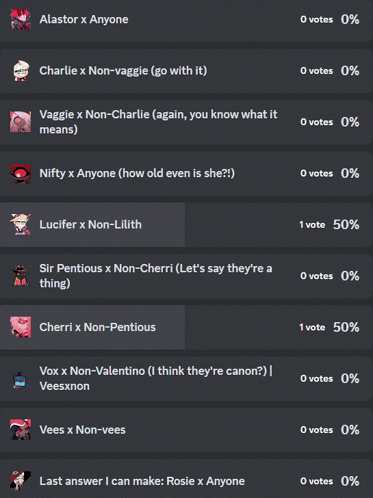Select the 'Sir Pentious x Non-Cherri' answer

(186, 276)
